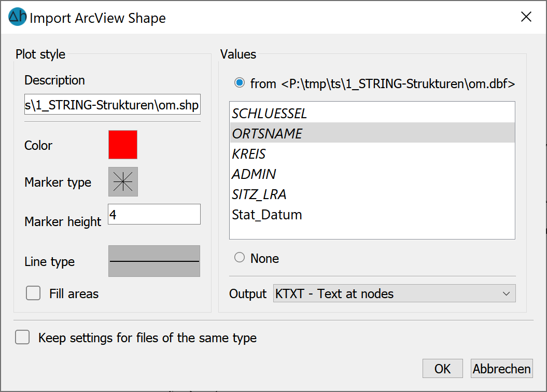Click the application logo icon in title bar

[18, 17]
